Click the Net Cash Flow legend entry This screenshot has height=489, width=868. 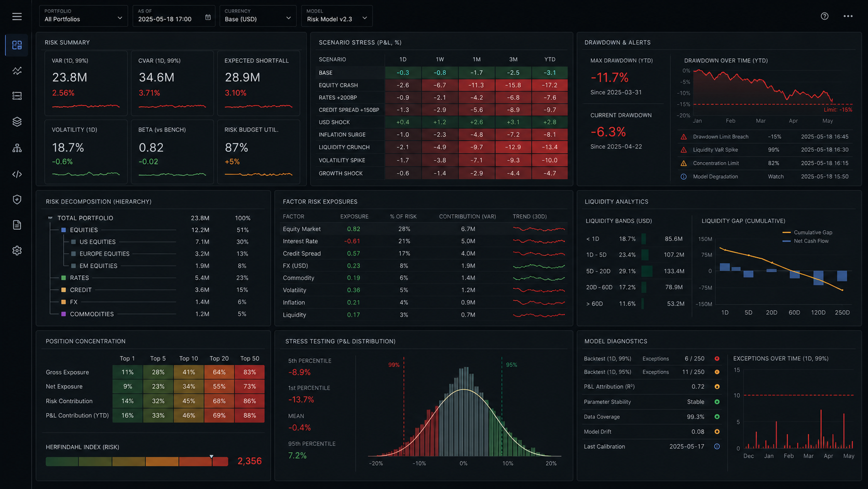tap(806, 241)
